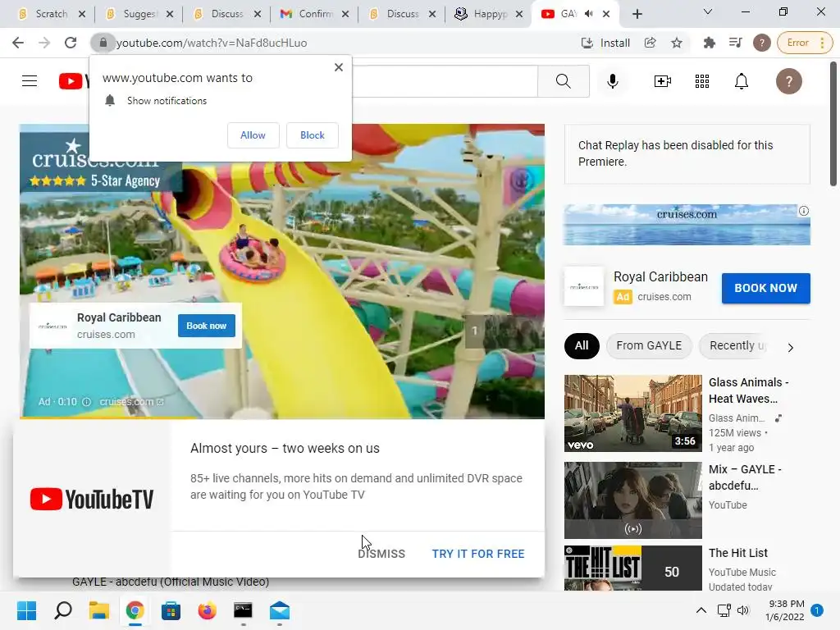840x630 pixels.
Task: Open the YouTube apps grid icon
Action: (x=702, y=81)
